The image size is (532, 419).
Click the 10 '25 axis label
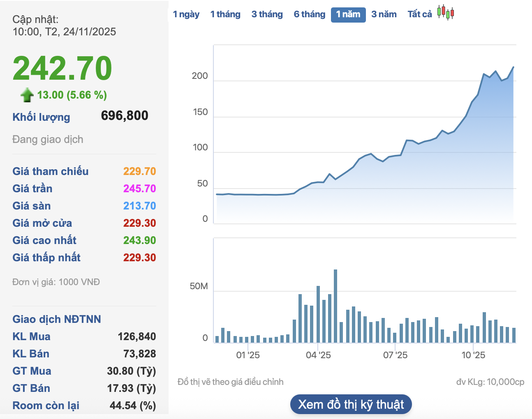click(473, 355)
